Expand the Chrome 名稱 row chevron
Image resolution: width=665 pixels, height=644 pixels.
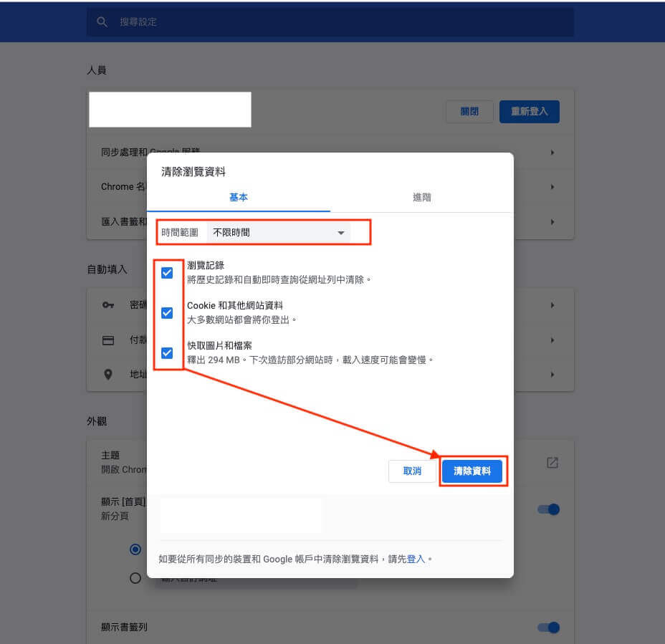pyautogui.click(x=551, y=187)
